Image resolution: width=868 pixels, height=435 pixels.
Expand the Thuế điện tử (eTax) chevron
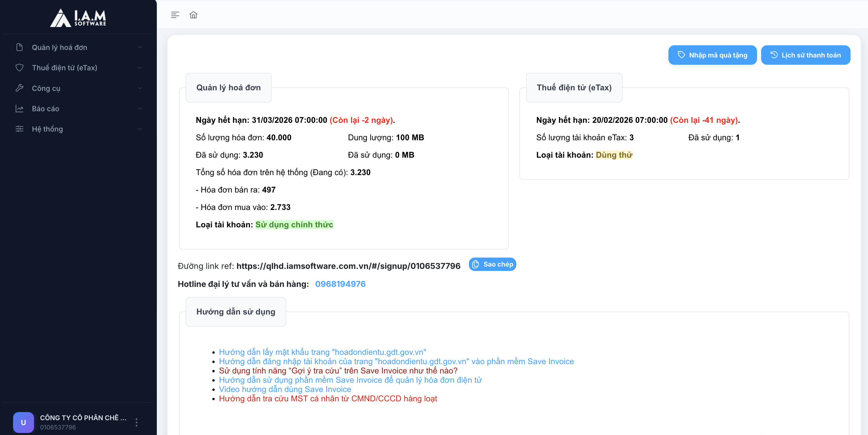pyautogui.click(x=140, y=68)
